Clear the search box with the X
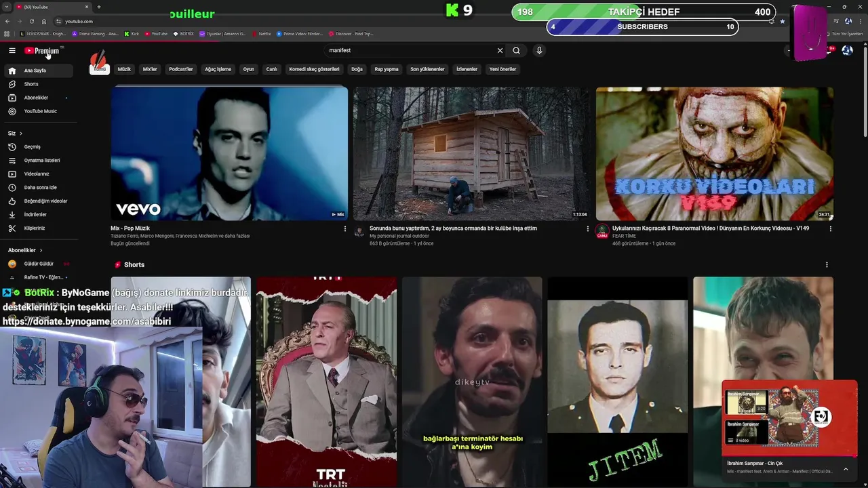 click(x=500, y=50)
